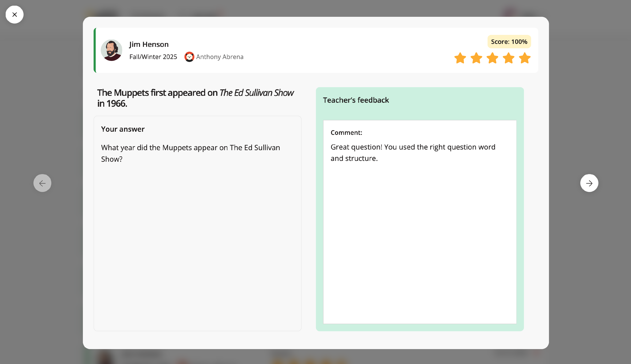
Task: Click the Score: 100% badge
Action: pos(509,42)
